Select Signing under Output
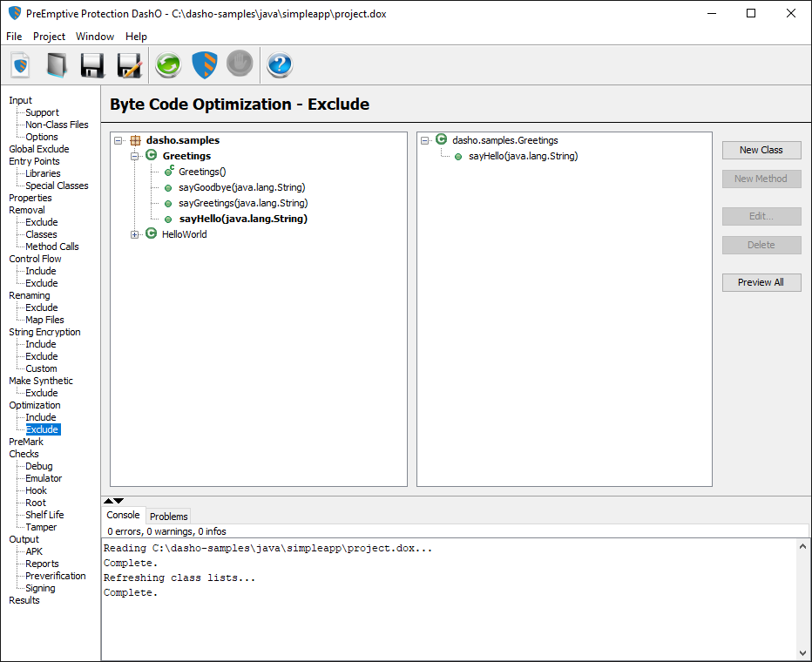The height and width of the screenshot is (662, 812). pyautogui.click(x=40, y=589)
